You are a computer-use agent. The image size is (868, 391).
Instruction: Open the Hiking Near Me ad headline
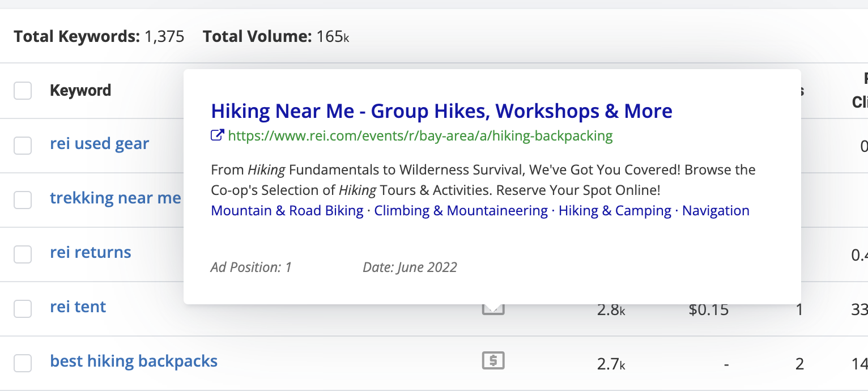click(x=442, y=111)
